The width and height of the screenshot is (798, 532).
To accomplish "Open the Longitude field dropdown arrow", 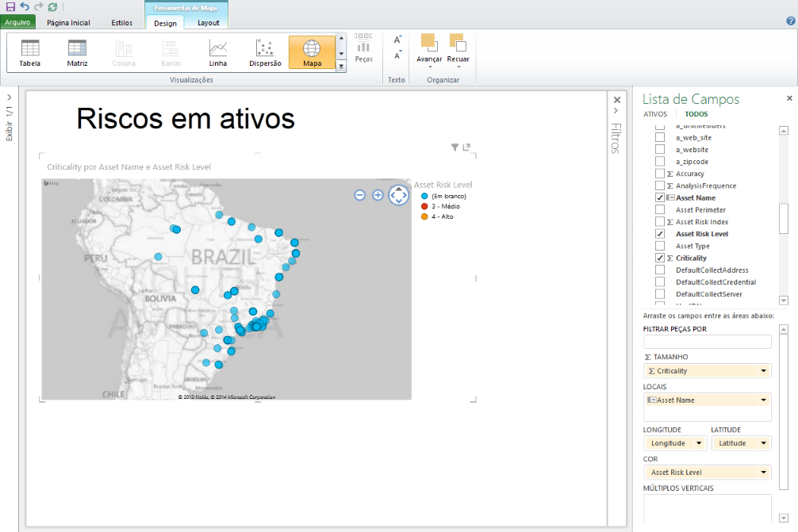I will pyautogui.click(x=699, y=443).
